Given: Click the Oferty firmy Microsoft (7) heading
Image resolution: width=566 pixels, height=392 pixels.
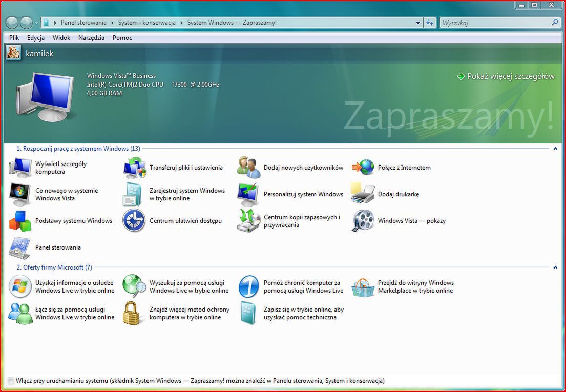Looking at the screenshot, I should 54,267.
